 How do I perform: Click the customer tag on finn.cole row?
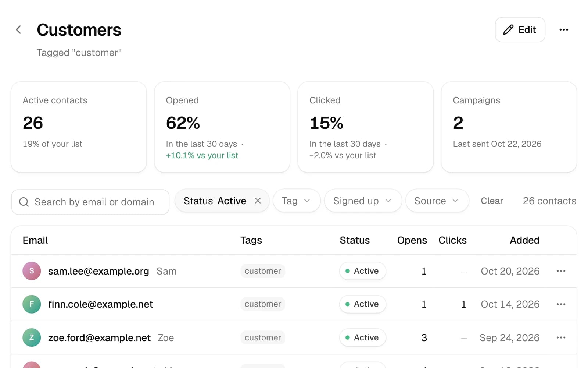(x=263, y=304)
